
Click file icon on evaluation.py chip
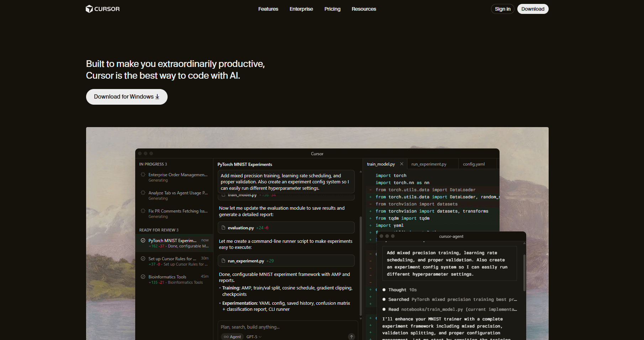(x=223, y=228)
